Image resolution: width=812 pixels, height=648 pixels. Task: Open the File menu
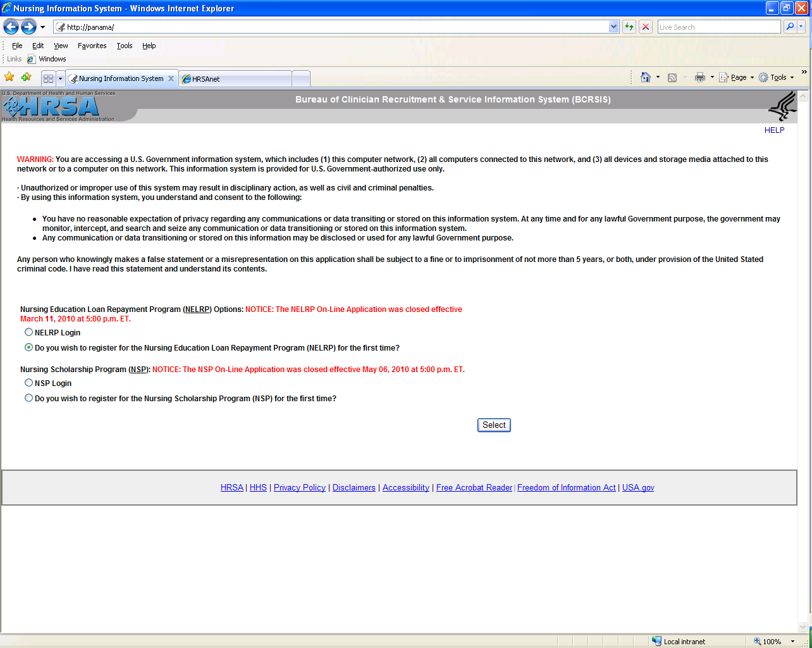17,46
